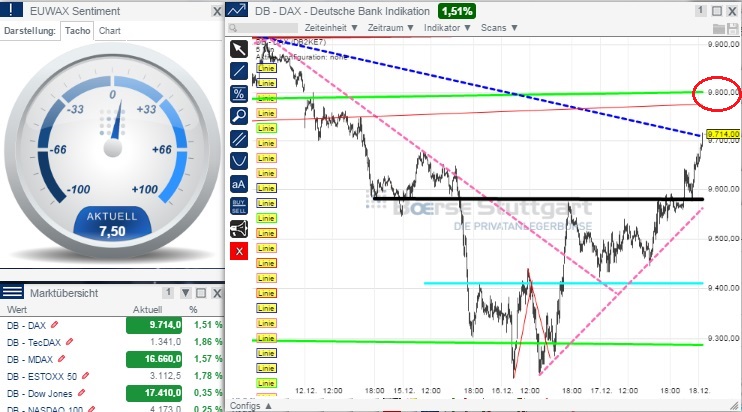Select the U-shaped curve drawing tool
This screenshot has height=412, width=742.
tap(239, 161)
